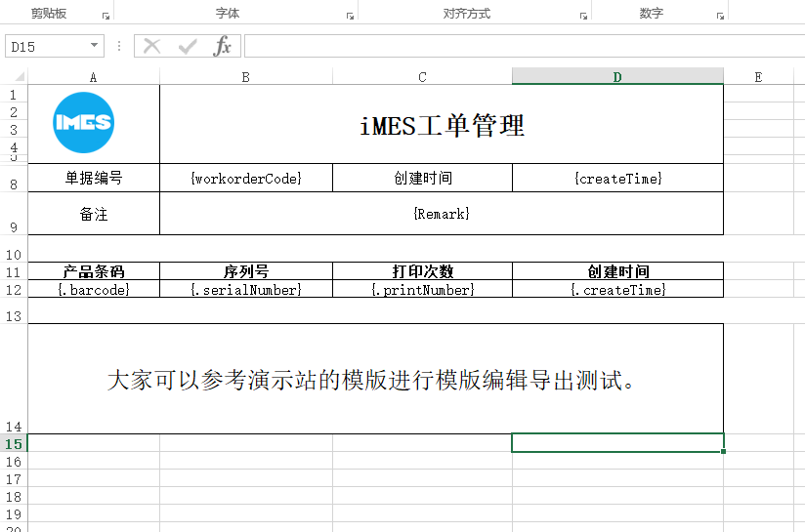
Task: Open the clipboard (剪贴板) dialog launcher
Action: [x=106, y=16]
